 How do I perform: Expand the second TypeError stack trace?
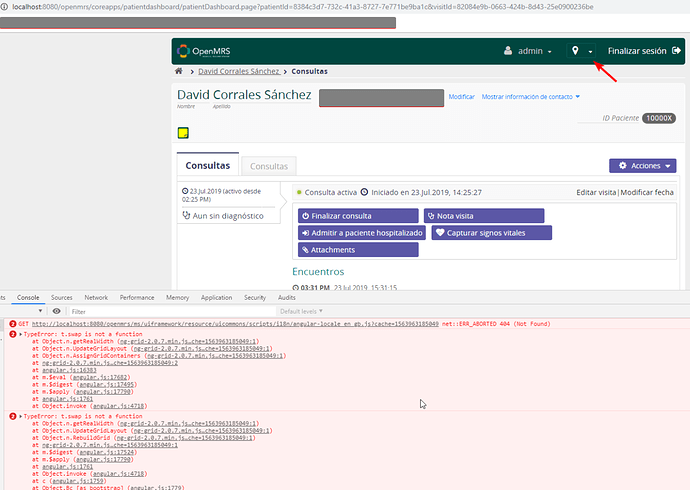21,416
